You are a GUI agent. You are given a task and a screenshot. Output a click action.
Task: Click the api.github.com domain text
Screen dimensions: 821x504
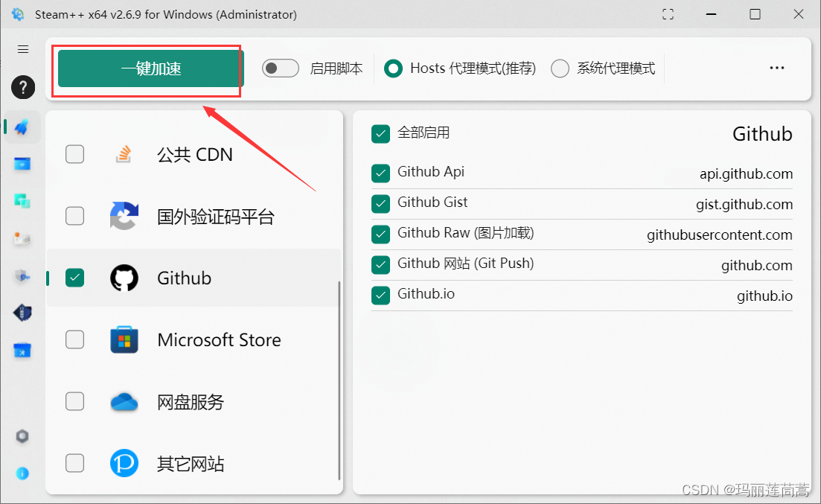746,174
